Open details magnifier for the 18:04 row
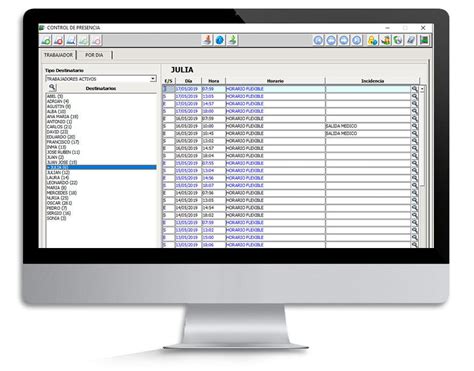 414,156
